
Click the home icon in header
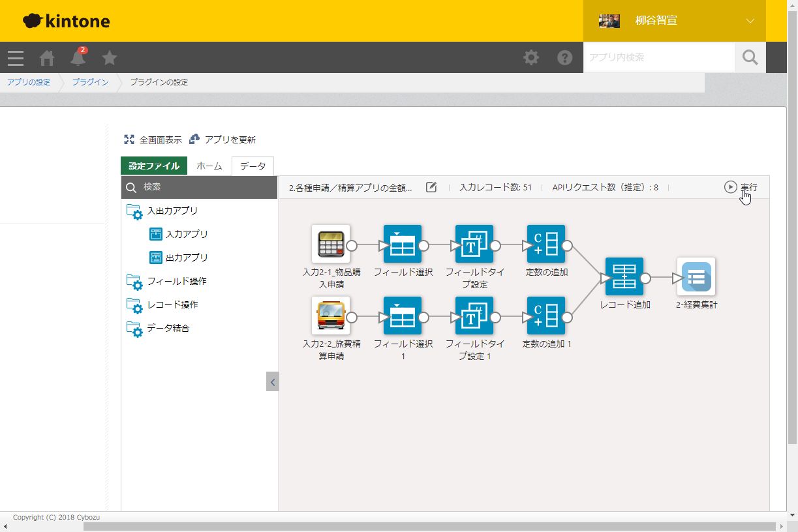[47, 58]
